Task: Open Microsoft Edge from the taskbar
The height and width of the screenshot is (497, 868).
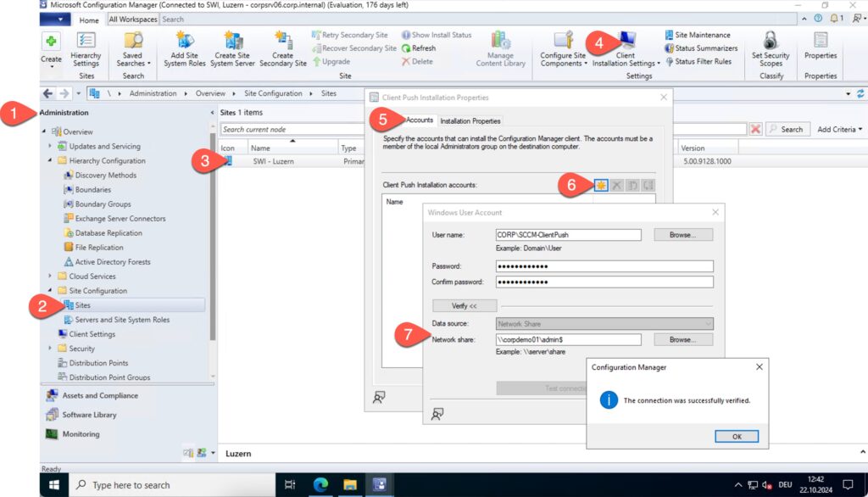Action: click(x=321, y=484)
